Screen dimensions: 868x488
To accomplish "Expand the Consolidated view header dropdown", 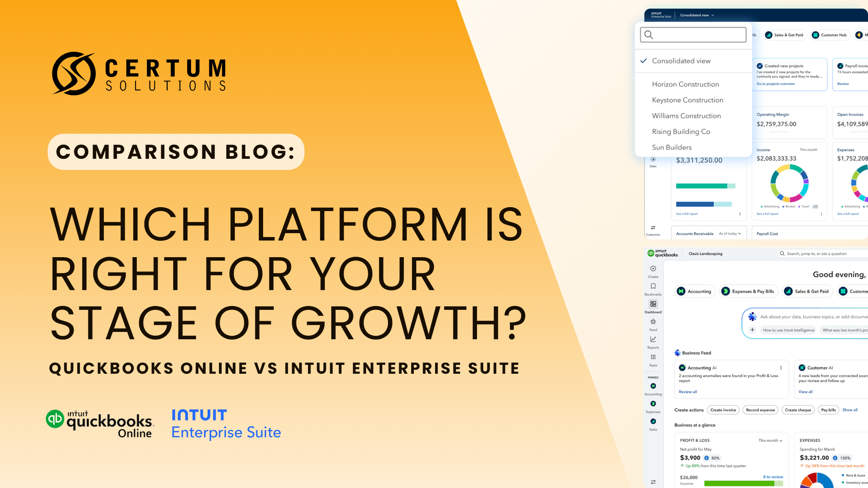I will click(x=697, y=15).
